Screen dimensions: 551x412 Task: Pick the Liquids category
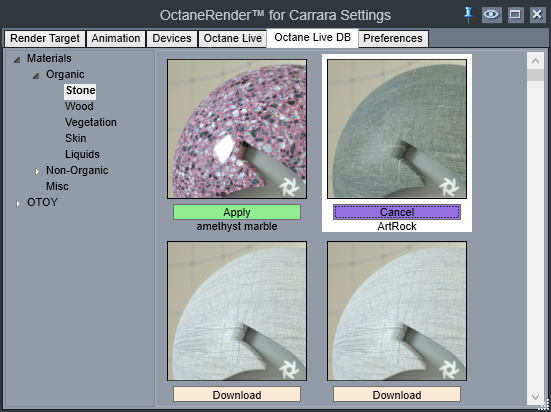(x=82, y=154)
